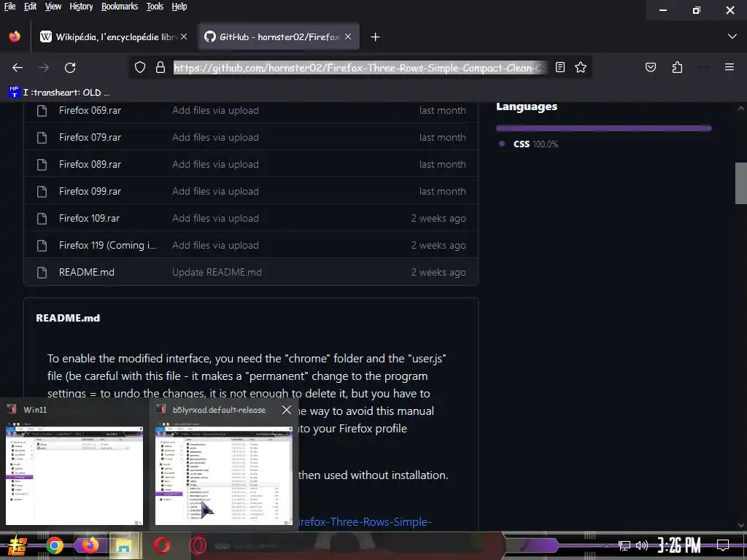Open the Firefox 099.rar file
This screenshot has height=560, width=747.
90,191
